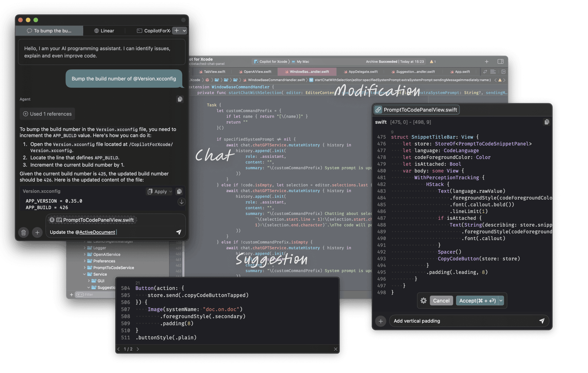This screenshot has width=588, height=373.
Task: Expand Used 1 references
Action: coord(47,114)
